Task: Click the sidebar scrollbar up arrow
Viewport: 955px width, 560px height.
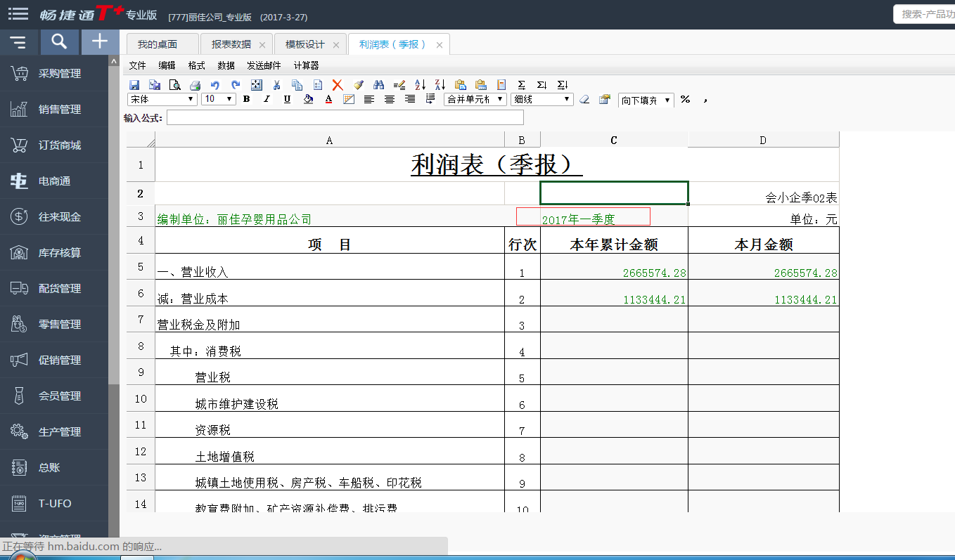Action: coord(114,61)
